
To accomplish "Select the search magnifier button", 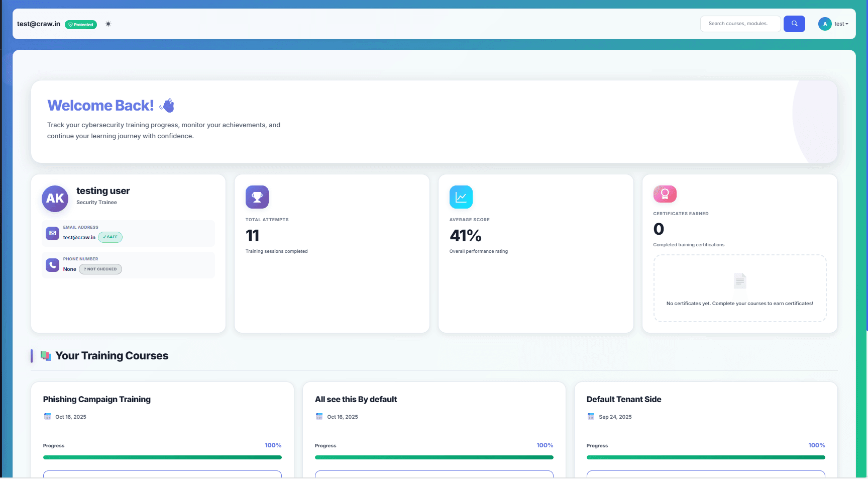I will [x=794, y=24].
